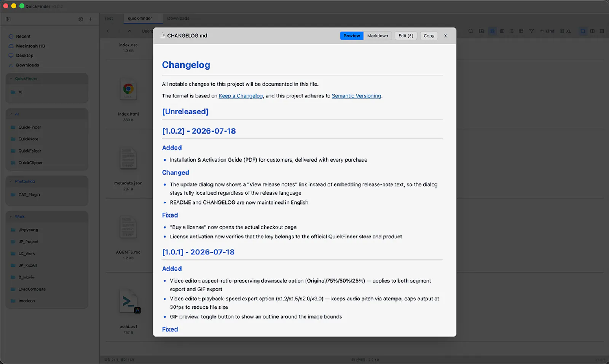Open QuickNote folder in sidebar
Image resolution: width=609 pixels, height=364 pixels.
tap(28, 139)
